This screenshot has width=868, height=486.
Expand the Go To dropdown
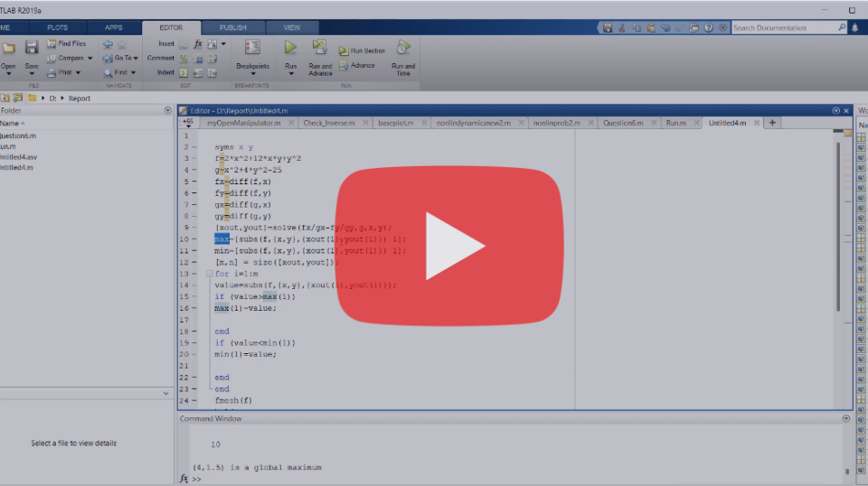click(x=125, y=58)
